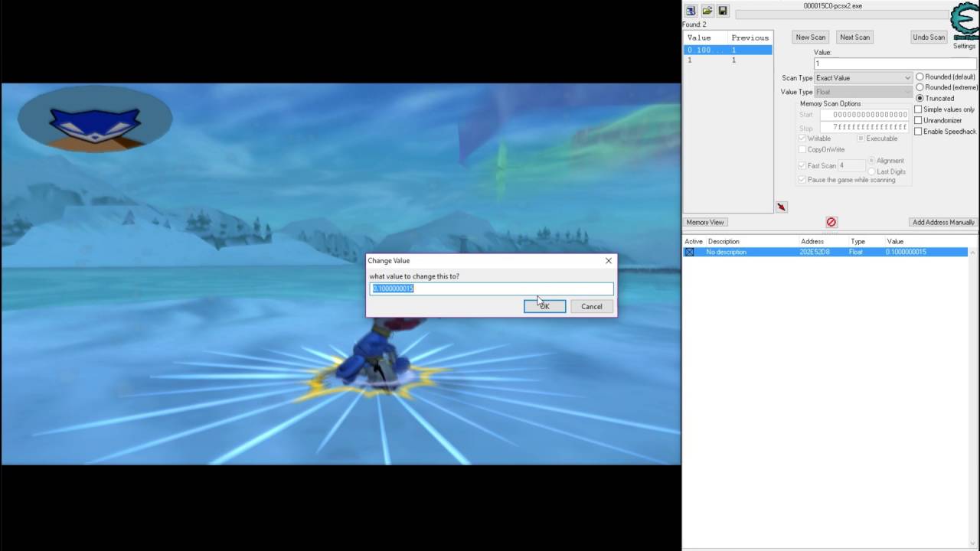Cancel the Change Value dialog
This screenshot has width=980, height=551.
pyautogui.click(x=591, y=306)
